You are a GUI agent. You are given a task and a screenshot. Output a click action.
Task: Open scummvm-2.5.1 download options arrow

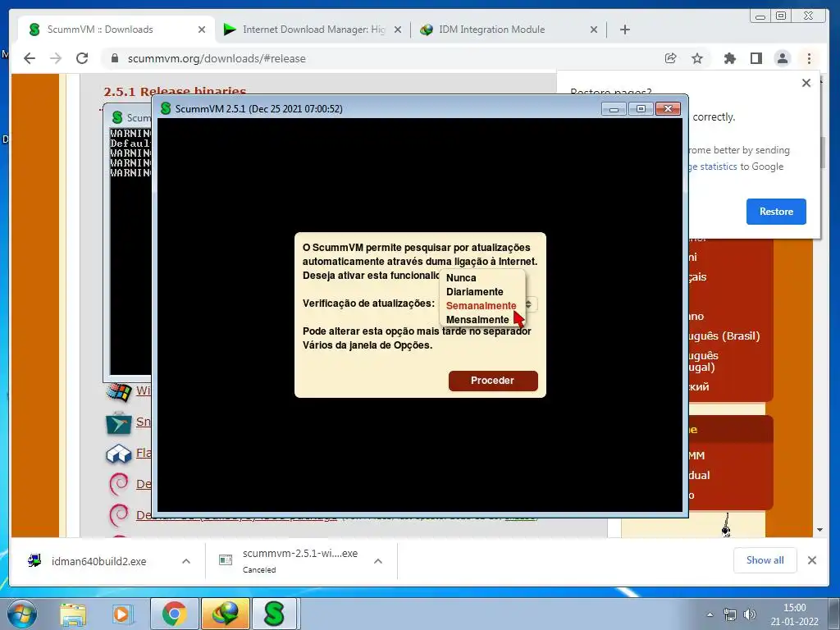click(377, 561)
